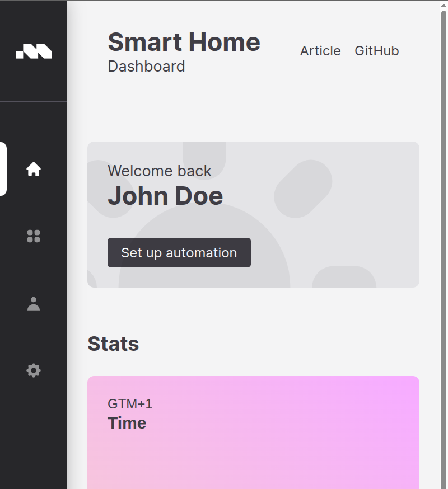The width and height of the screenshot is (448, 489).
Task: Select the pink Time stats card
Action: [x=253, y=432]
